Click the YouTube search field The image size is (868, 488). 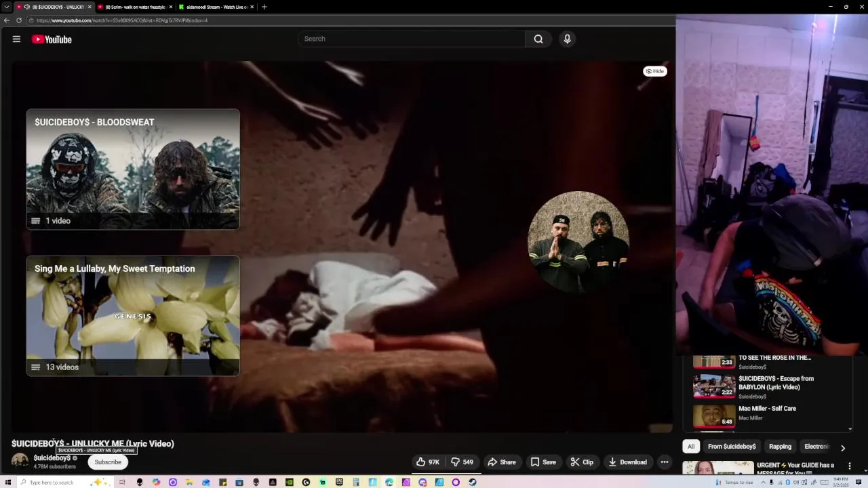pos(411,39)
